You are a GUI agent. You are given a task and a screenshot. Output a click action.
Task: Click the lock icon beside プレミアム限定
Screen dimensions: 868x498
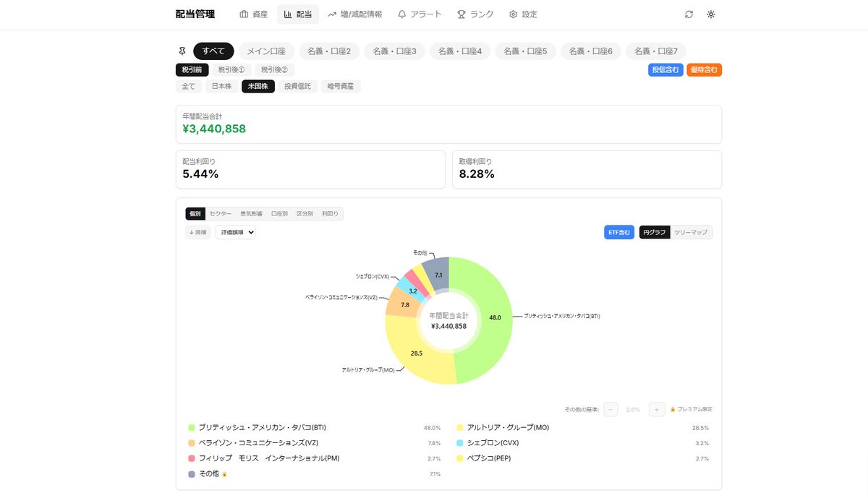pos(673,409)
